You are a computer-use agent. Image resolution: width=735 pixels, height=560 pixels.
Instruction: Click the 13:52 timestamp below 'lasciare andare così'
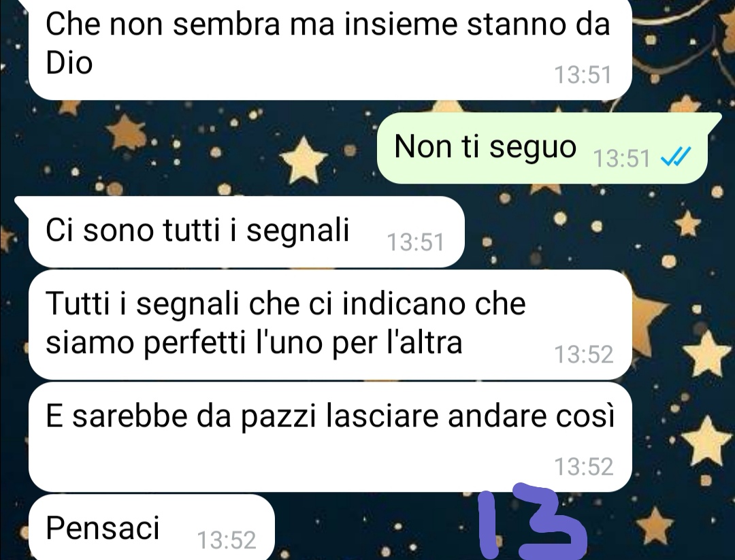point(584,467)
